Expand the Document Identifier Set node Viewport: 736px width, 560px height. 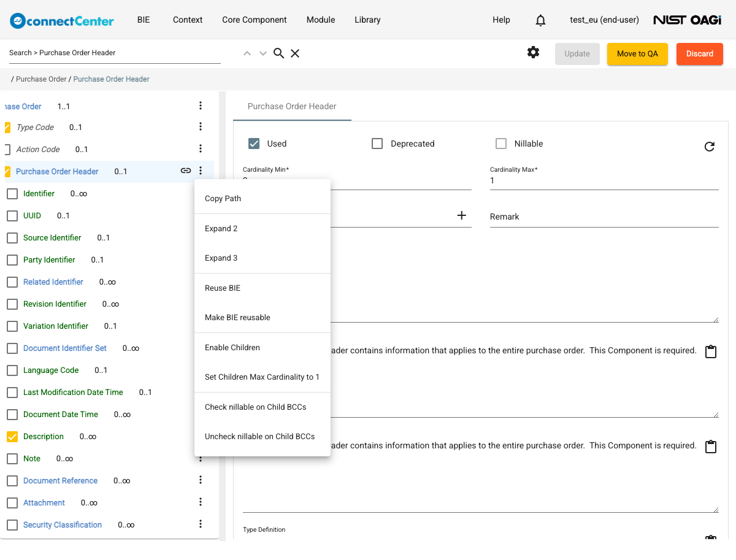click(65, 348)
